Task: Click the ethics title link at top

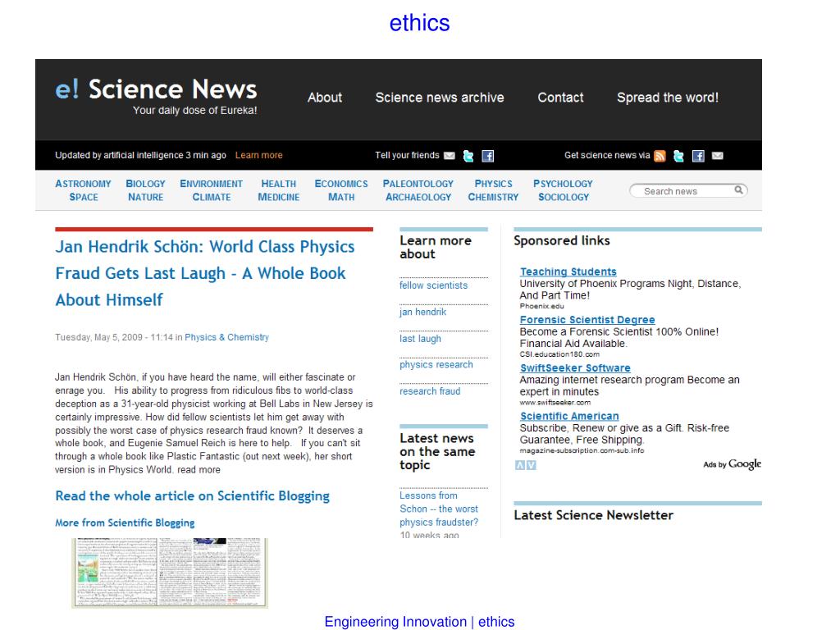Action: 419,23
